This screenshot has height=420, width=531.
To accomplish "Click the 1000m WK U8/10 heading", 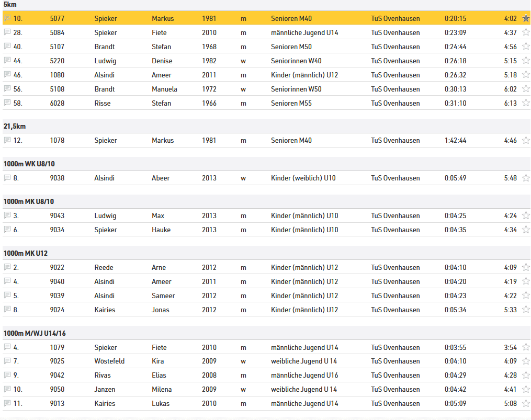I will 29,164.
